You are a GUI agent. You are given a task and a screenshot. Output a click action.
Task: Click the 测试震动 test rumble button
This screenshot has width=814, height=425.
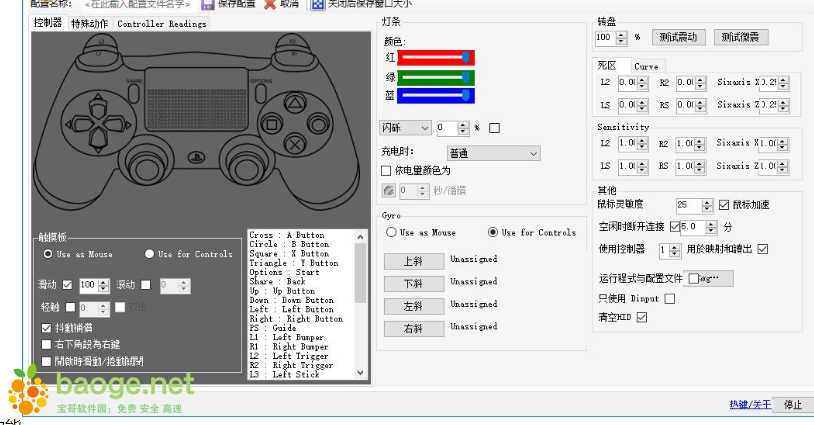pos(679,37)
